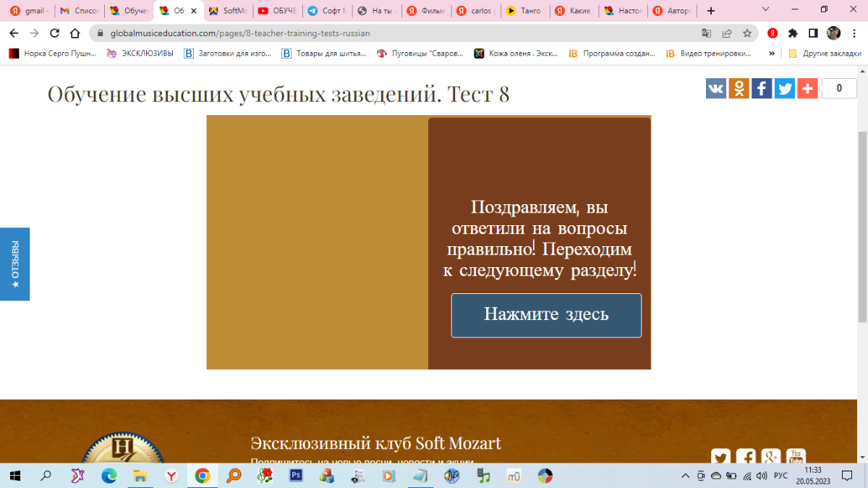Switch to the ОБУЧЕ YouTube tab
The image size is (868, 488).
point(278,11)
